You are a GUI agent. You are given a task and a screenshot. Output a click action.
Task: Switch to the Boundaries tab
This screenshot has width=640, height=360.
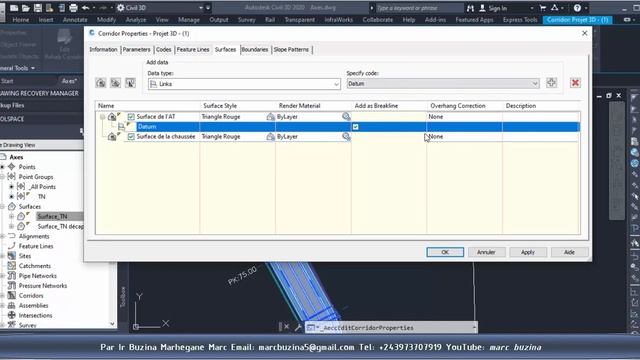(255, 49)
